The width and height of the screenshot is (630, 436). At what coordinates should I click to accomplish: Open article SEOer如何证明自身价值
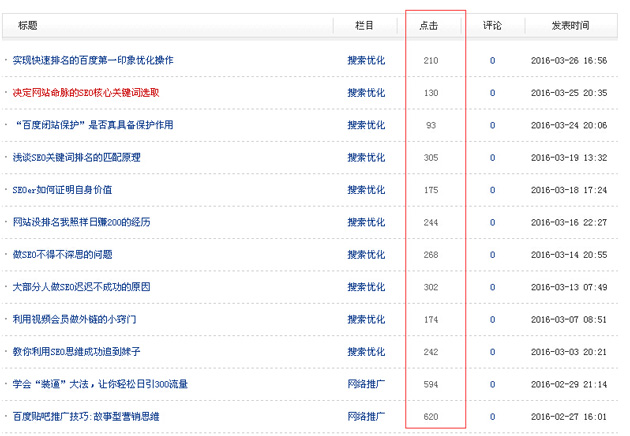click(62, 190)
